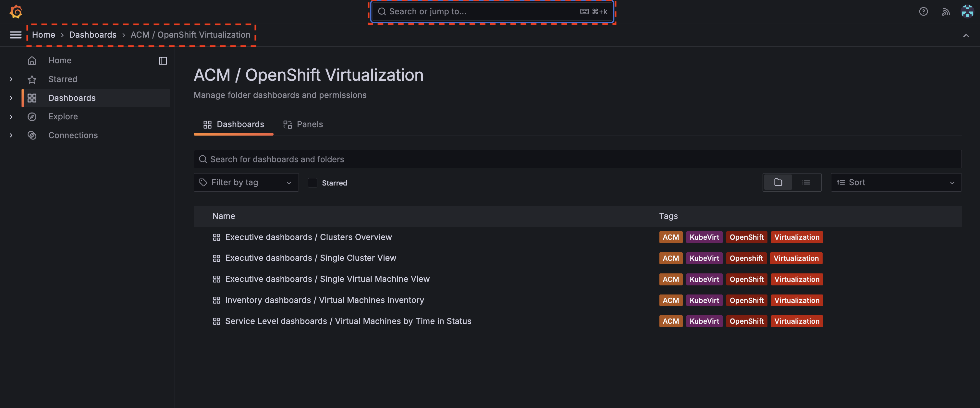Go to Dashboards via breadcrumb

coord(93,35)
